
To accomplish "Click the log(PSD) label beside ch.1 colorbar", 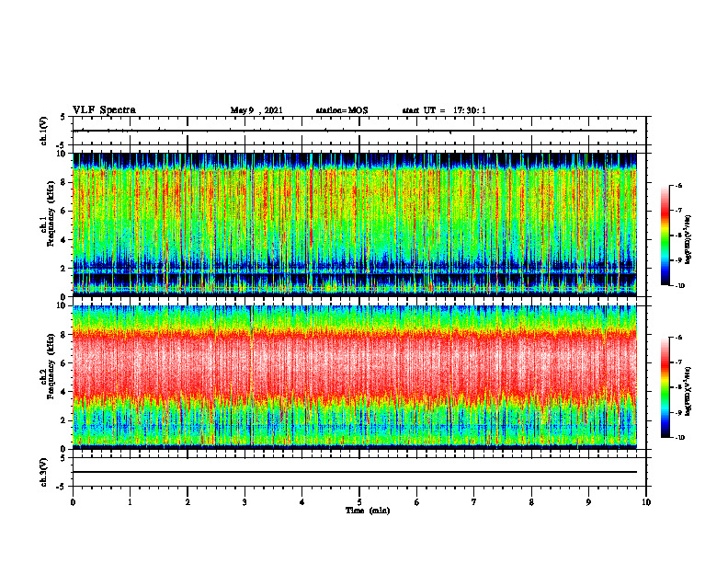I will (x=688, y=240).
